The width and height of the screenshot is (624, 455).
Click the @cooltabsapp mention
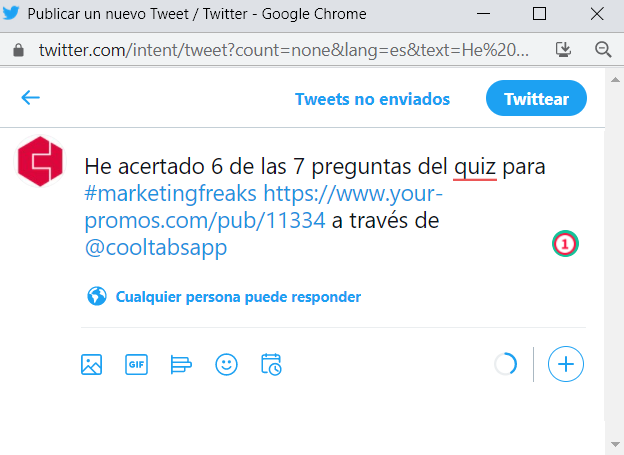tap(156, 248)
